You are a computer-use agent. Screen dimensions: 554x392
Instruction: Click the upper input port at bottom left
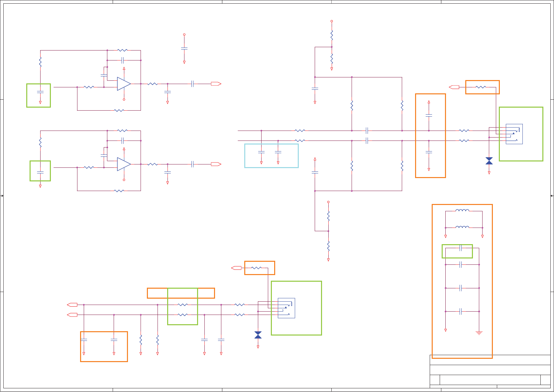(72, 305)
